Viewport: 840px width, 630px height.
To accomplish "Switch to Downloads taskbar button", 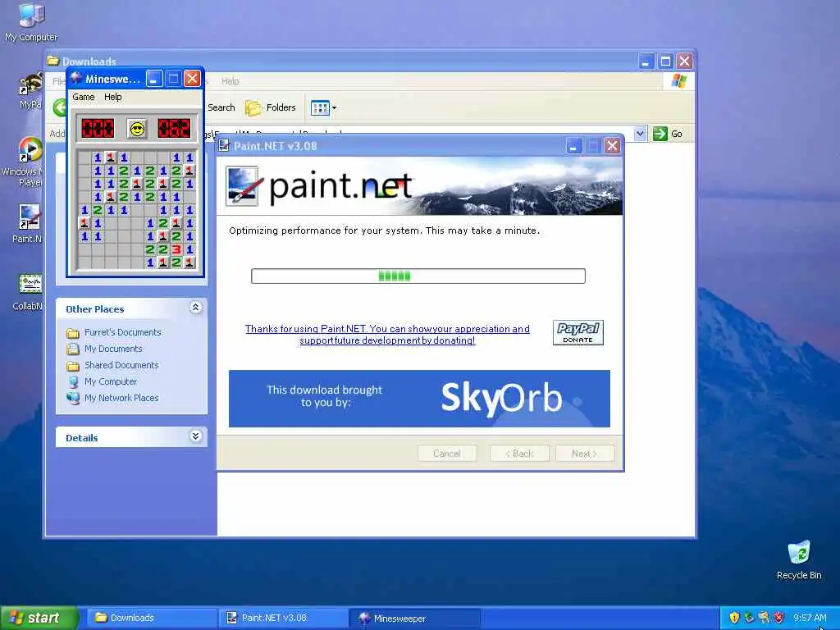I will pos(151,619).
